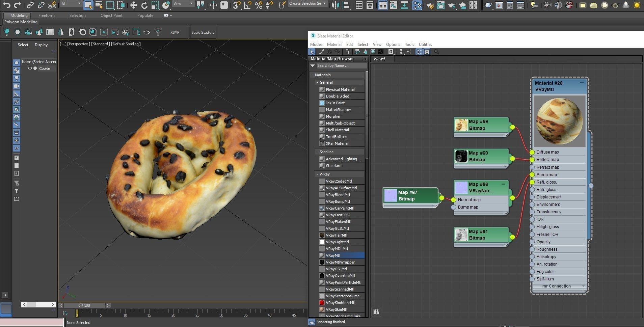Screen dimensions: 644x327
Task: Open the Options menu in Slate Material Editor
Action: pyautogui.click(x=393, y=45)
